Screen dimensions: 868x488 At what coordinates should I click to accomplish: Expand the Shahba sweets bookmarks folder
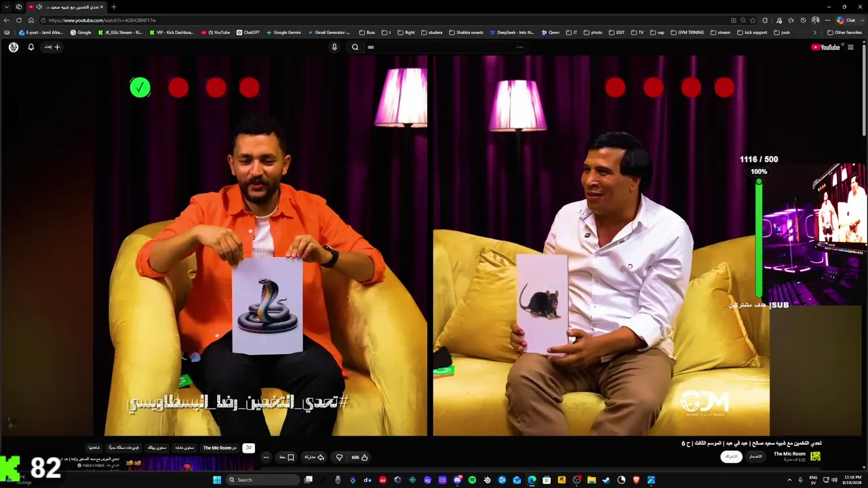466,33
